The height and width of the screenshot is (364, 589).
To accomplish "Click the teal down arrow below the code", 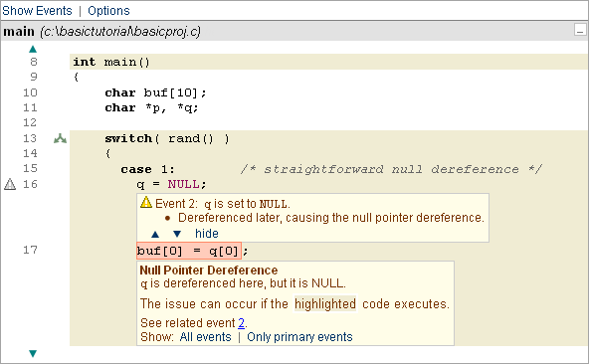I will pyautogui.click(x=33, y=353).
